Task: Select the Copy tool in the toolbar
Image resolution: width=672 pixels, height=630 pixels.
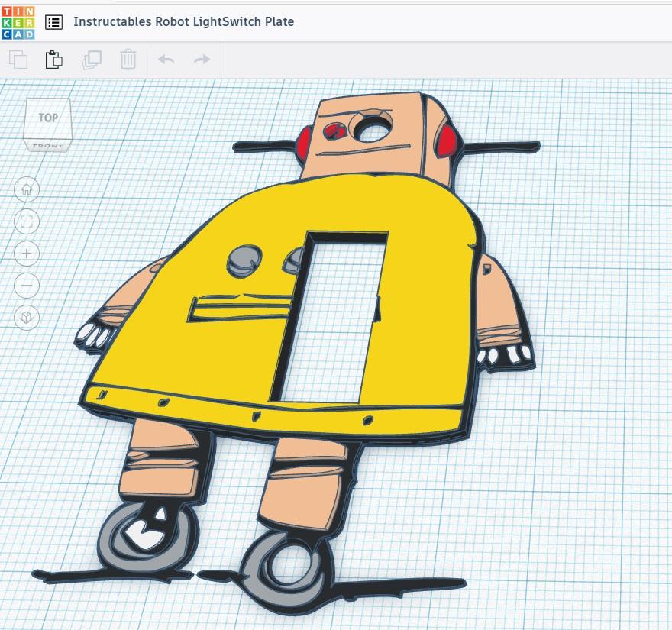Action: [19, 59]
